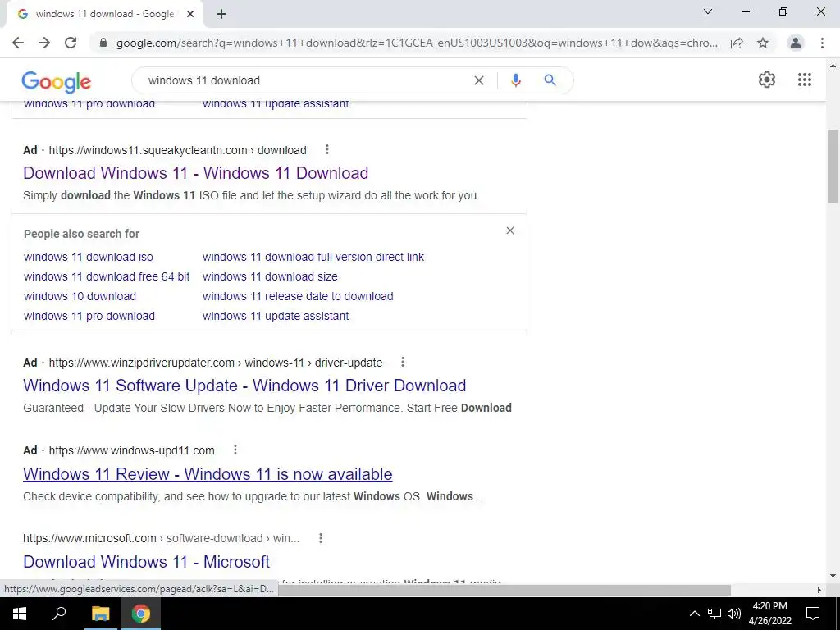Open Chrome's three-dot menu
This screenshot has width=840, height=630.
click(x=822, y=43)
